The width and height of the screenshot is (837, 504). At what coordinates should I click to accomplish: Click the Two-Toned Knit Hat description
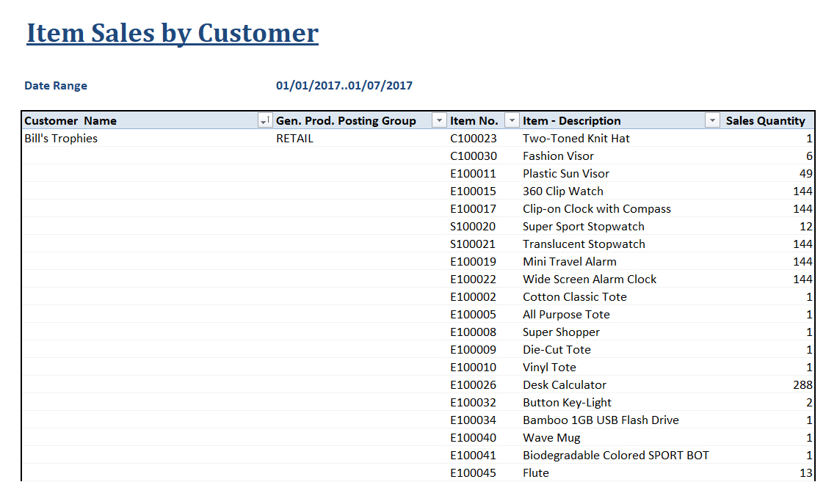tap(576, 138)
